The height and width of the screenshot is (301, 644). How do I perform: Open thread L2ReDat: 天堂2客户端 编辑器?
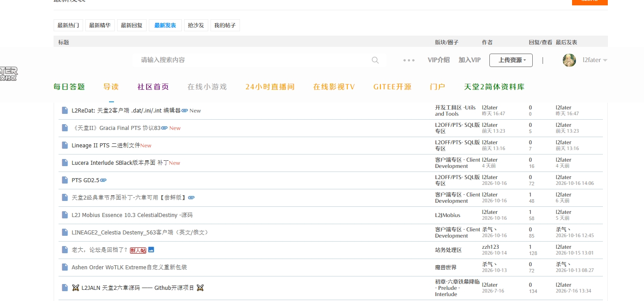pyautogui.click(x=126, y=110)
